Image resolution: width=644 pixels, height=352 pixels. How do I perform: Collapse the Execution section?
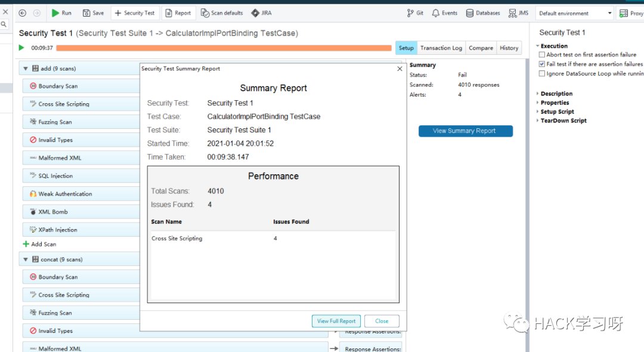(x=537, y=46)
